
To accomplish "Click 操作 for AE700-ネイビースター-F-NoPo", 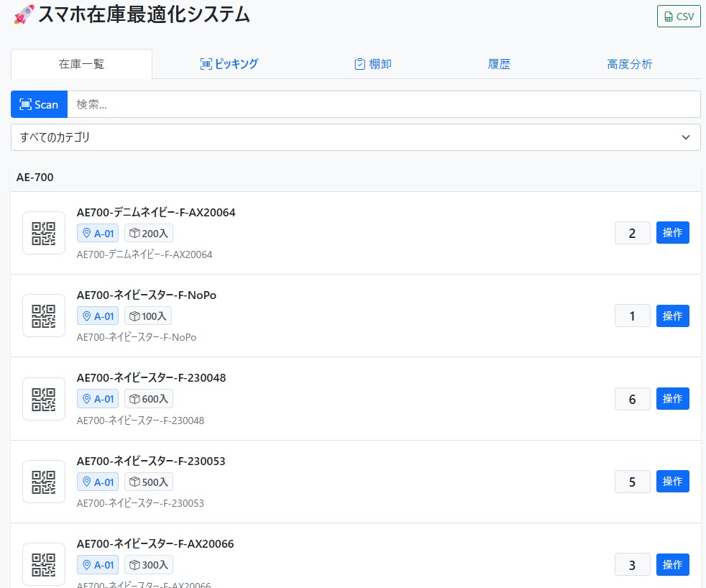I will [x=673, y=316].
